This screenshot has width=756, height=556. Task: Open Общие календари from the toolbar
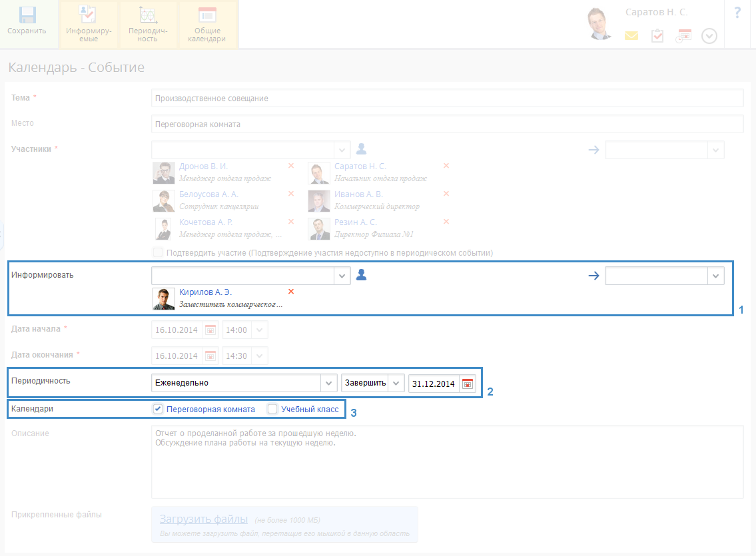pyautogui.click(x=207, y=15)
